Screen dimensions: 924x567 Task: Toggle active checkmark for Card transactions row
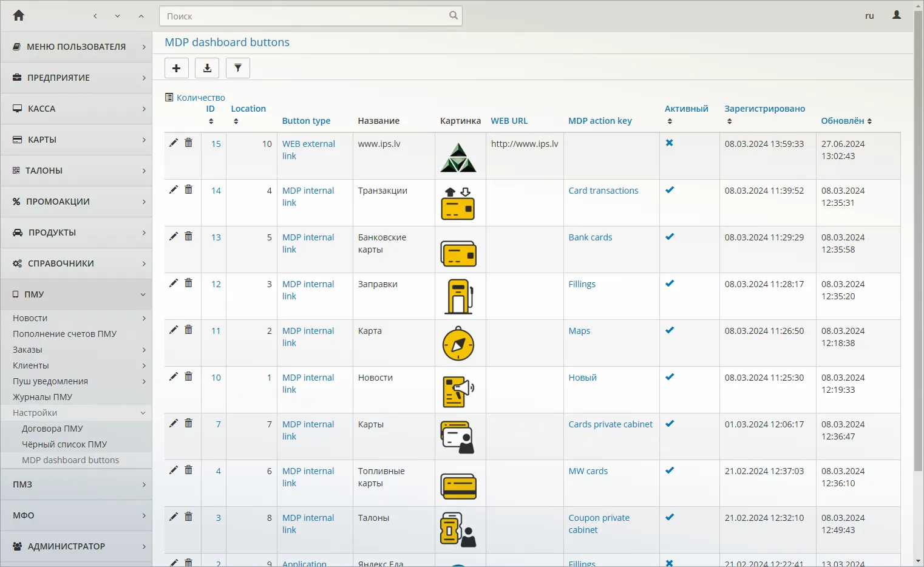coord(670,190)
